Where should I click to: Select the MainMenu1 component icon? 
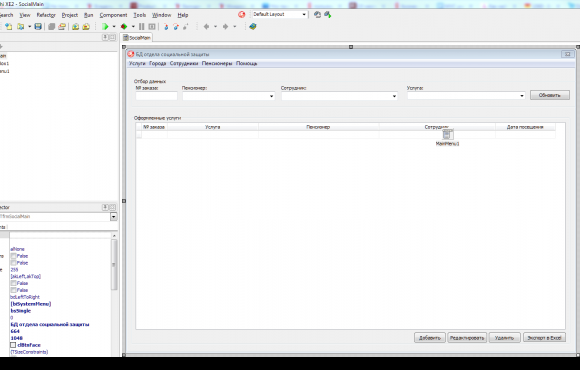point(448,135)
